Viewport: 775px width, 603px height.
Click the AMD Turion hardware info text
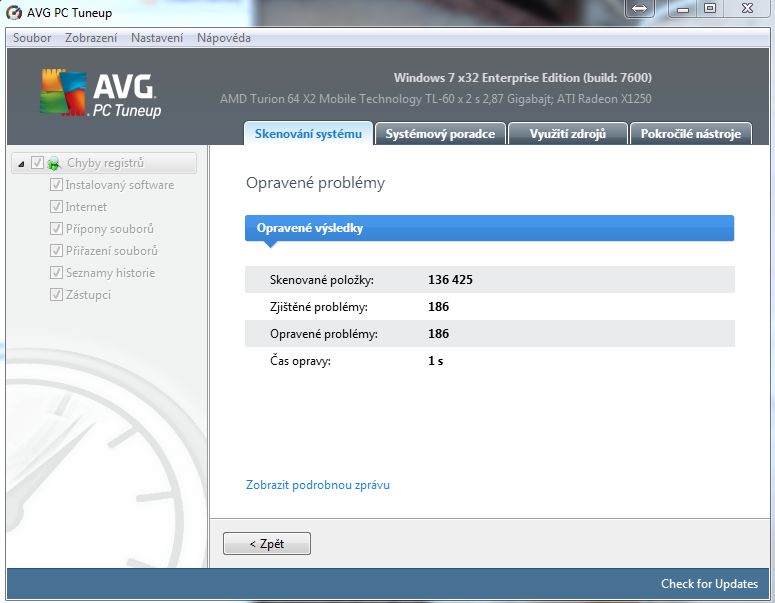pos(435,99)
